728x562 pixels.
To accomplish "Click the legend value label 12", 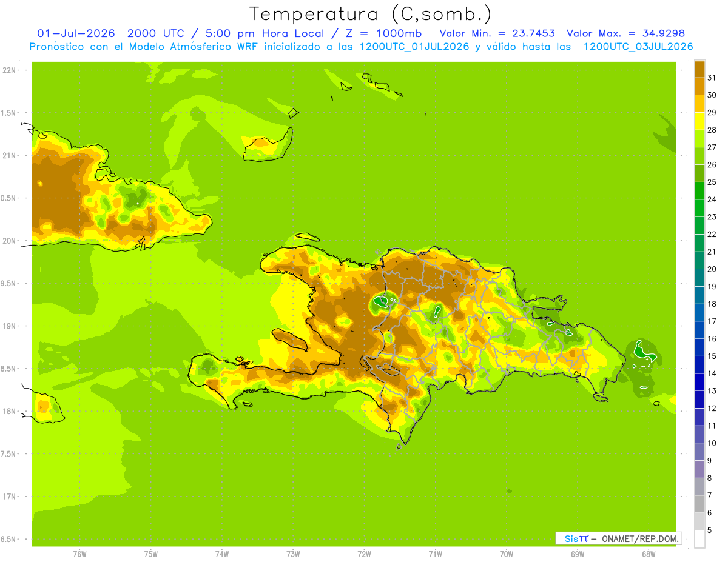I will (712, 408).
